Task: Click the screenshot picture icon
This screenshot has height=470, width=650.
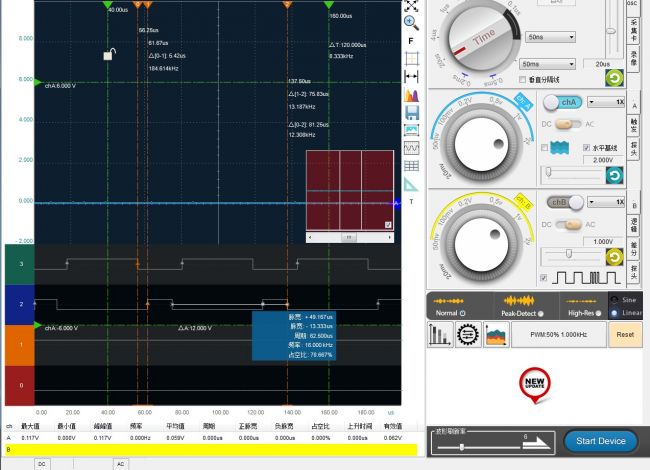Action: pos(412,130)
